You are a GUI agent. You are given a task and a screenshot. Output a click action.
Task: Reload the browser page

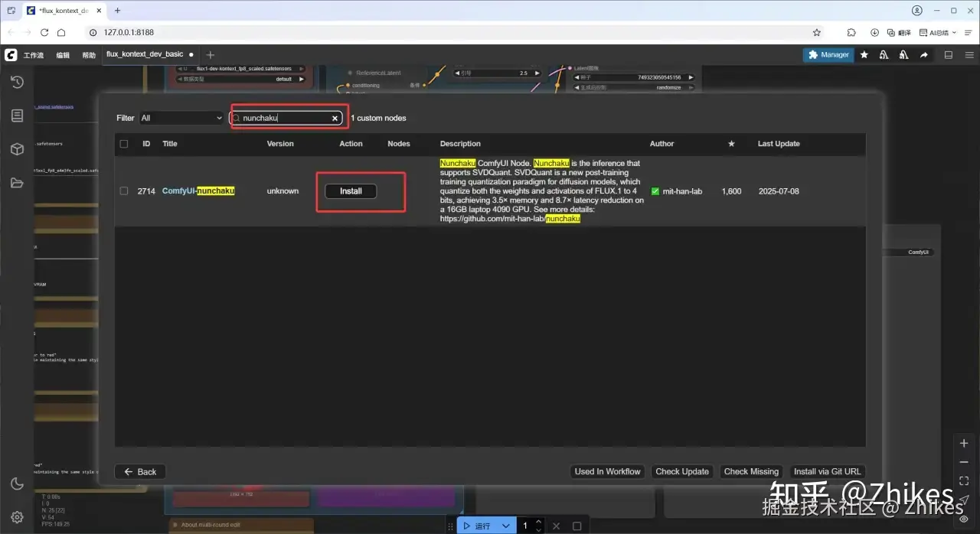coord(44,33)
